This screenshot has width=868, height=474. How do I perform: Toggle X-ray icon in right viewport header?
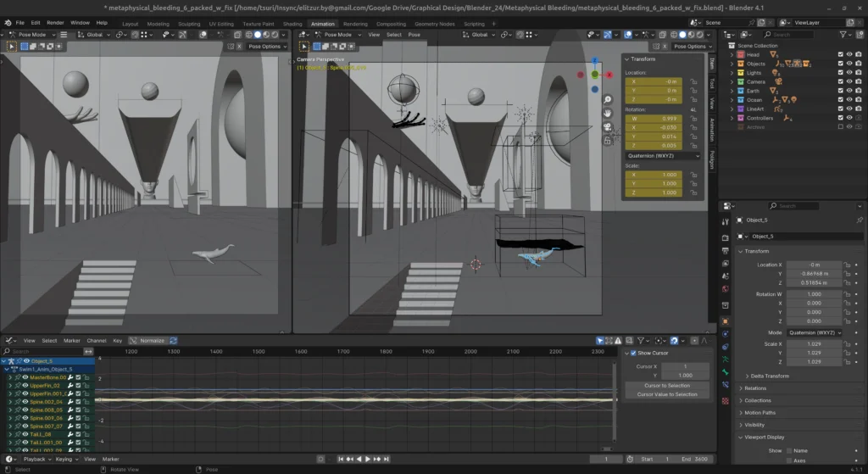[663, 34]
